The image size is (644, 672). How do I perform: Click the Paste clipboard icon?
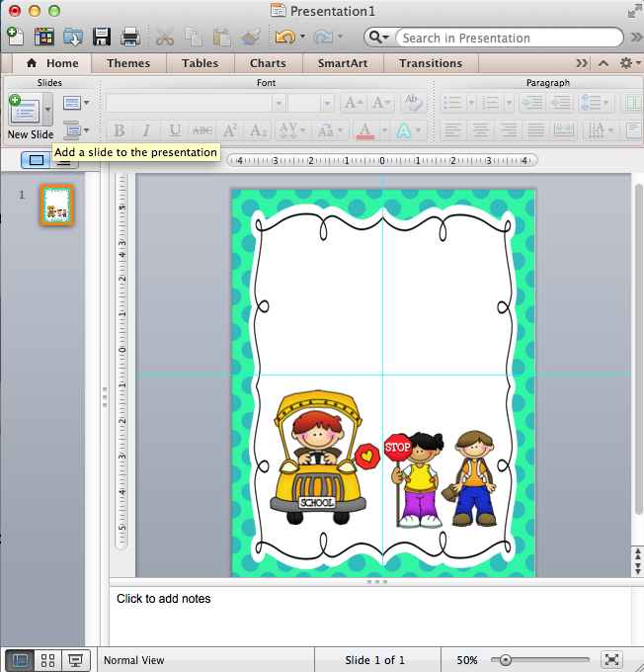tap(222, 37)
